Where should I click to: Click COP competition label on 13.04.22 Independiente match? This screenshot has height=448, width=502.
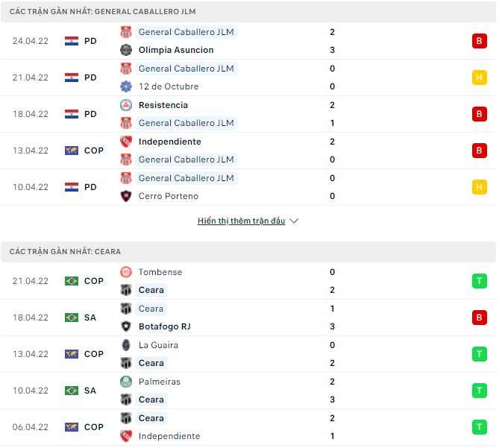point(94,151)
